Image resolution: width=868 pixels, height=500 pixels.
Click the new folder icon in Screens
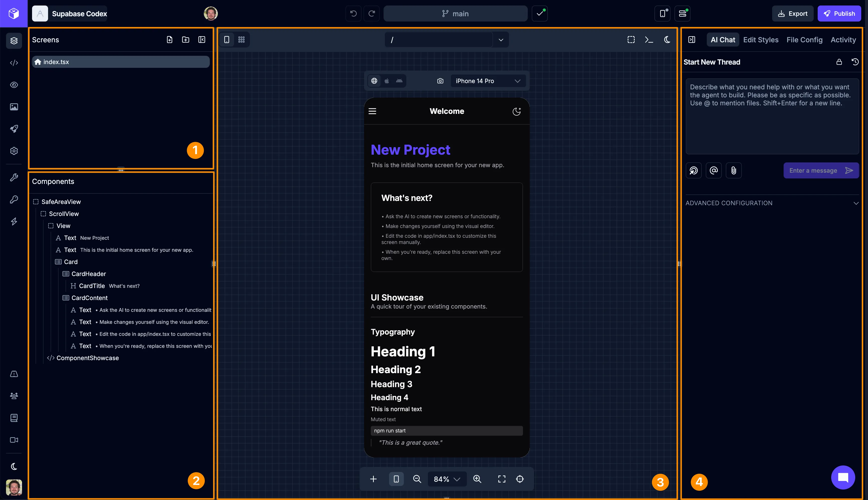[x=186, y=40]
